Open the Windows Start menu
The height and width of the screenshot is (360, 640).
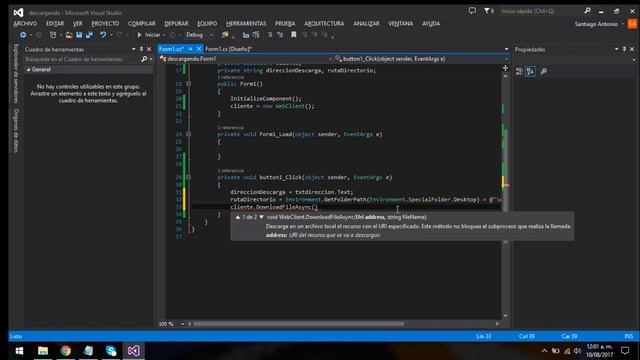click(x=19, y=351)
